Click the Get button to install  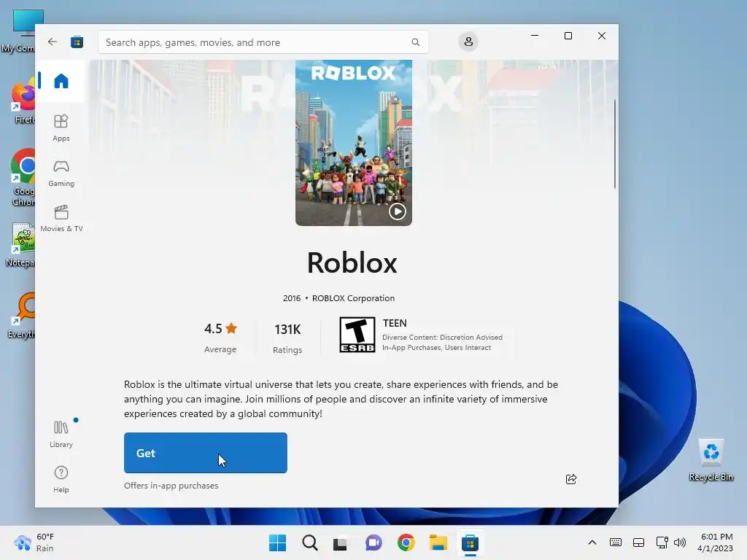205,453
